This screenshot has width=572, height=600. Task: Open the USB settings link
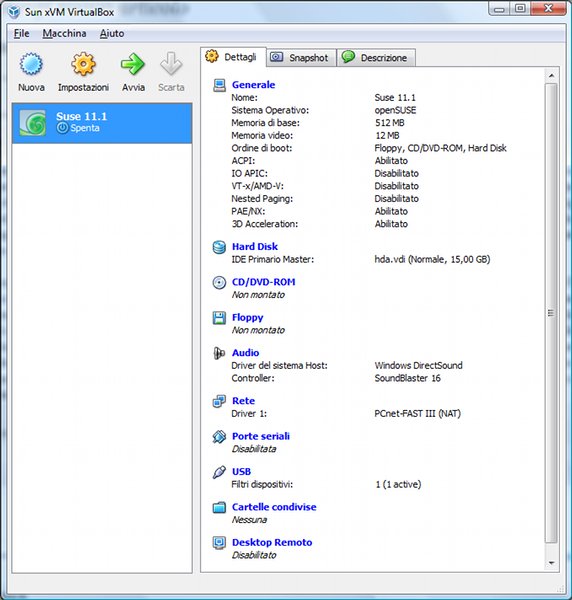click(241, 472)
